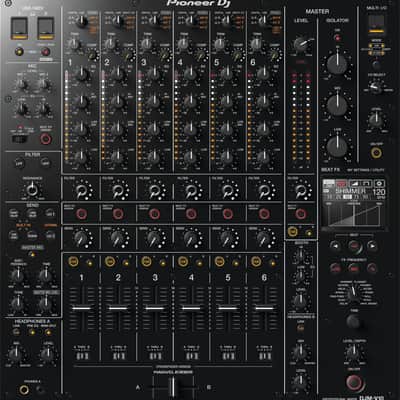Click '120' BPM value on display
This screenshot has width=400, height=400.
click(379, 192)
